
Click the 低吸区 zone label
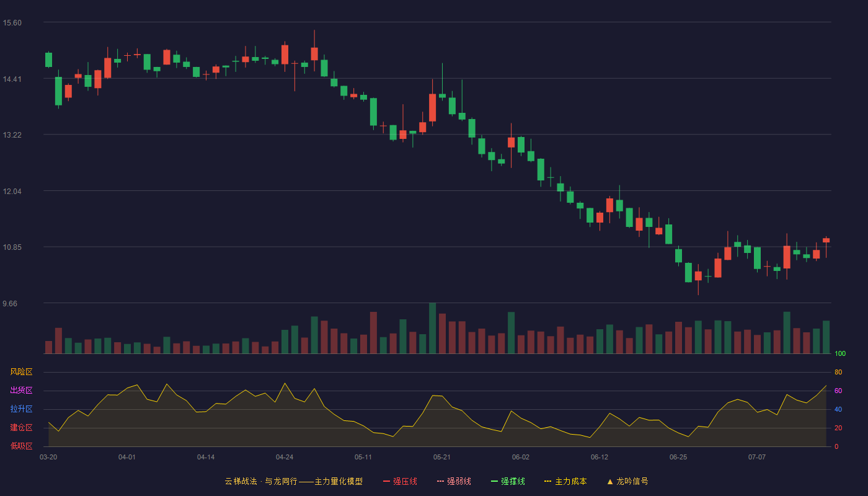click(21, 446)
